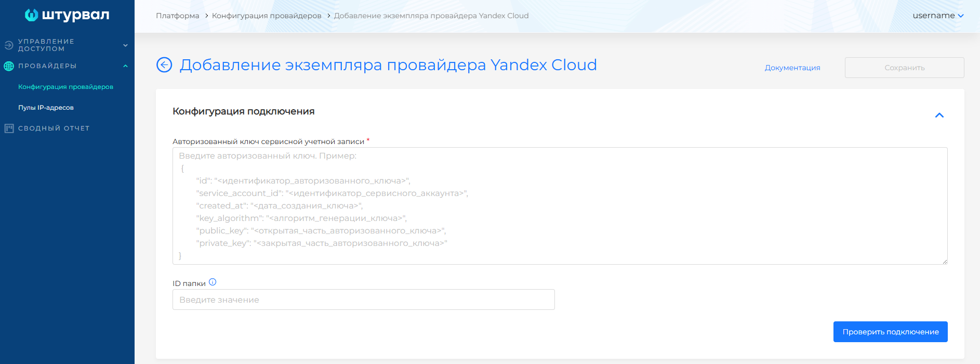Image resolution: width=980 pixels, height=364 pixels.
Task: Focus the authorized key text area
Action: [559, 206]
